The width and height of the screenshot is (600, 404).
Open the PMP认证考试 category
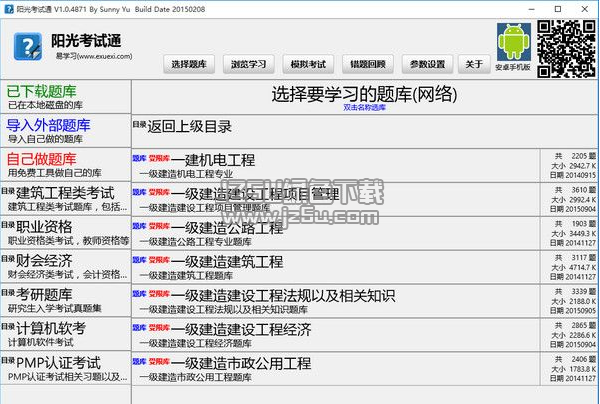[66, 368]
